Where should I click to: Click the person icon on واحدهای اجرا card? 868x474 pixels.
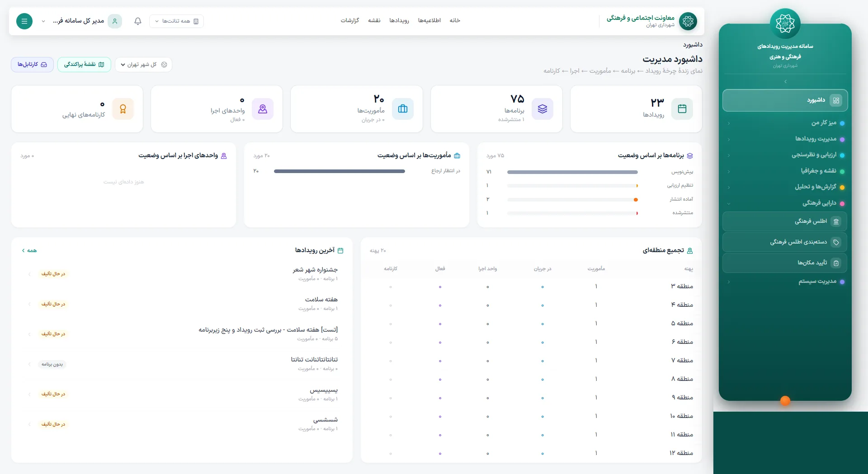tap(263, 109)
